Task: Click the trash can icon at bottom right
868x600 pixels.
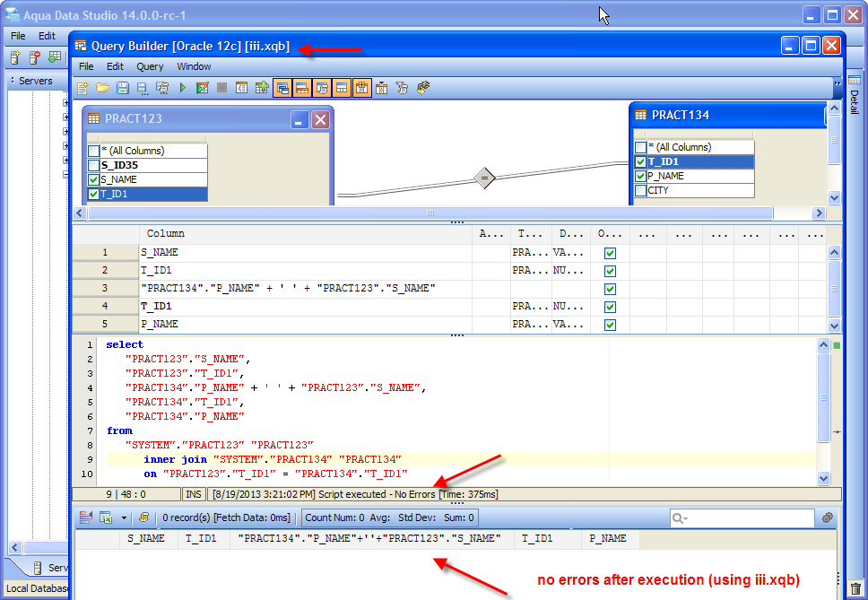Action: (x=855, y=589)
